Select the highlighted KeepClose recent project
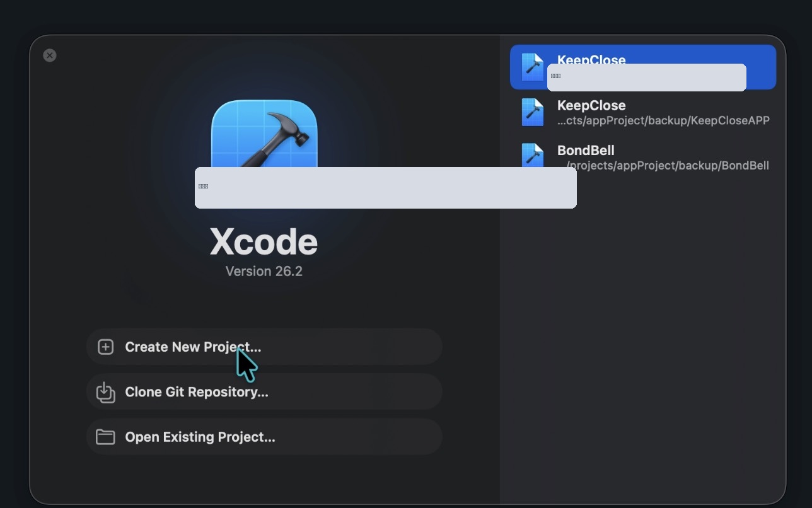This screenshot has width=812, height=508. pyautogui.click(x=643, y=67)
